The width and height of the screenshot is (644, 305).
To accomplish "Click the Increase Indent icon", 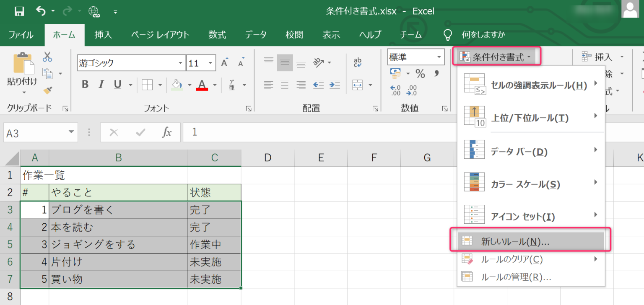I will pos(334,85).
